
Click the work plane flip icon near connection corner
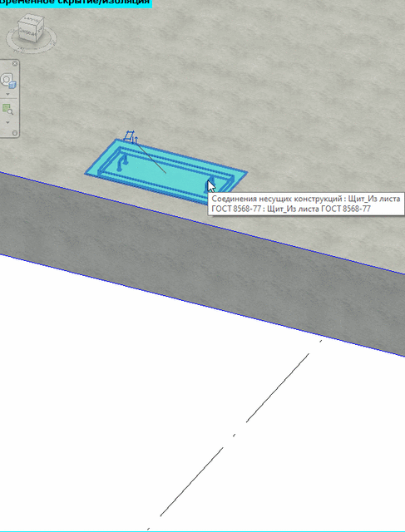point(129,136)
